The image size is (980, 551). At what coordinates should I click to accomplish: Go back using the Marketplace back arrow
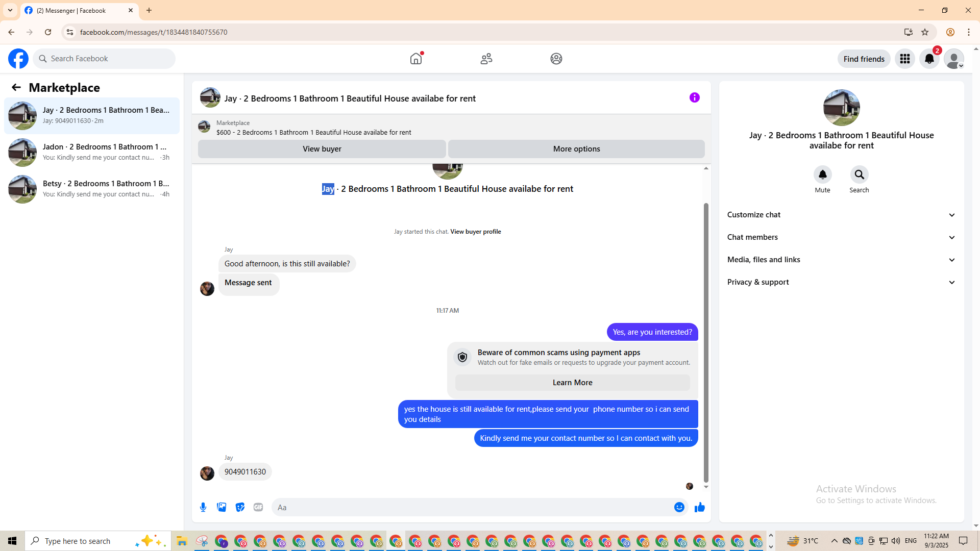tap(16, 88)
